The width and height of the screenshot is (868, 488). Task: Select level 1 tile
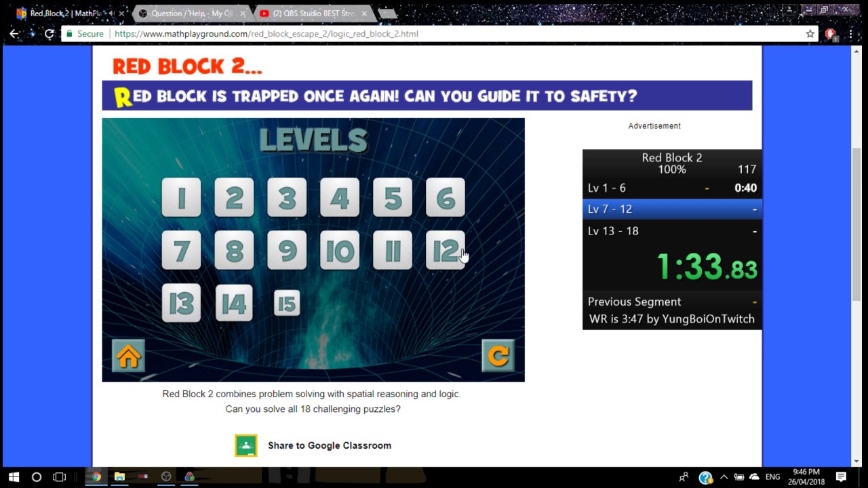[x=181, y=197]
